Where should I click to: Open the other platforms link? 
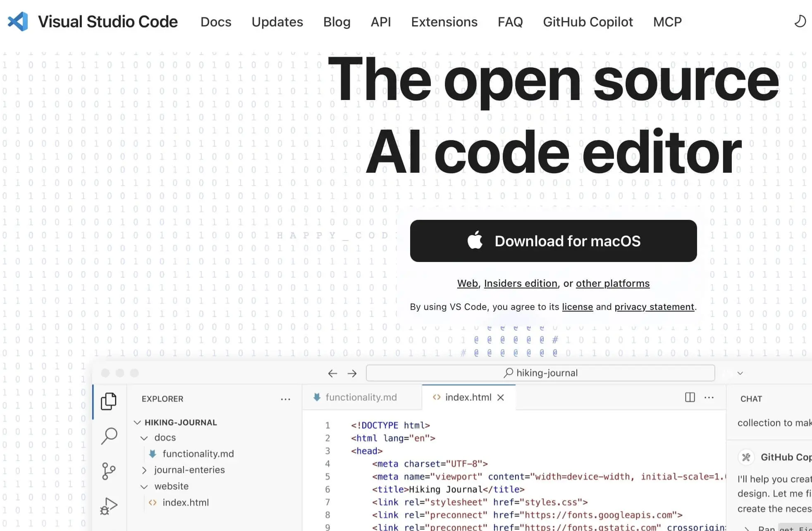pyautogui.click(x=613, y=283)
